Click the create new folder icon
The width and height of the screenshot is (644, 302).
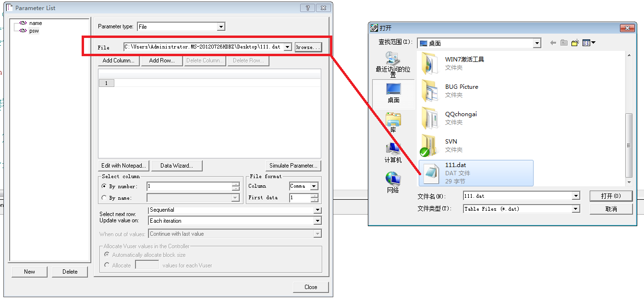(575, 43)
